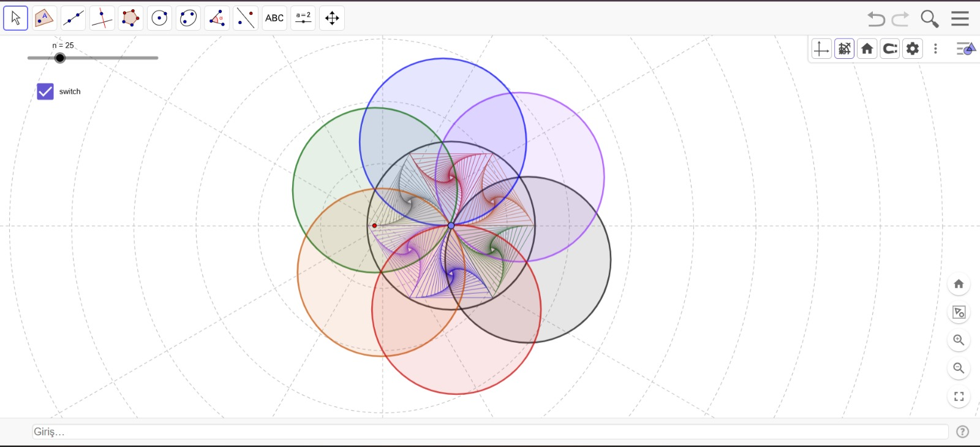Zoom out of the graphics view

click(959, 369)
